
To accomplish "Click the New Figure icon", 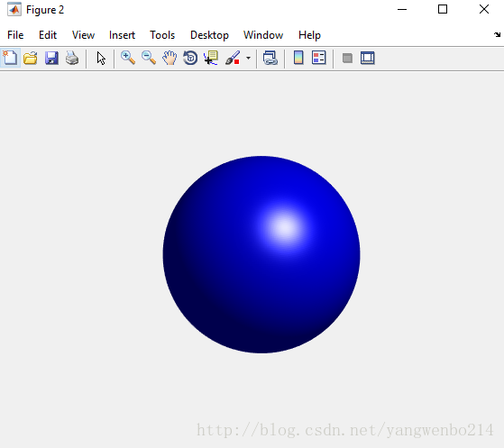I will pos(10,59).
